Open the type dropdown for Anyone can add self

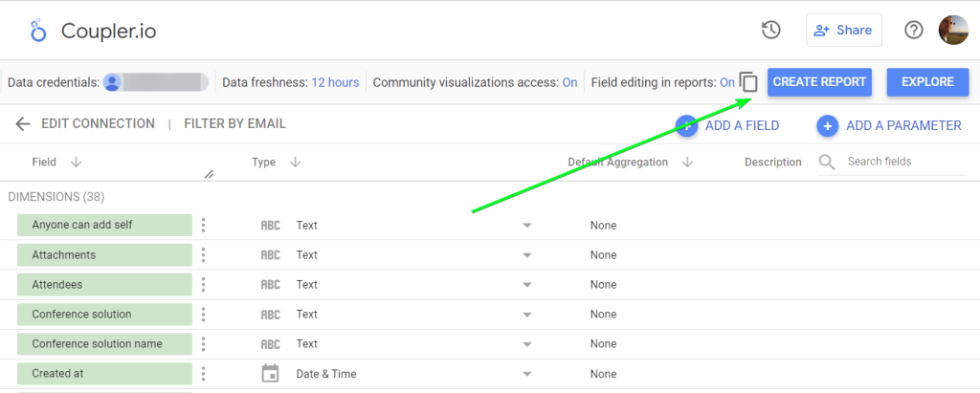point(527,226)
